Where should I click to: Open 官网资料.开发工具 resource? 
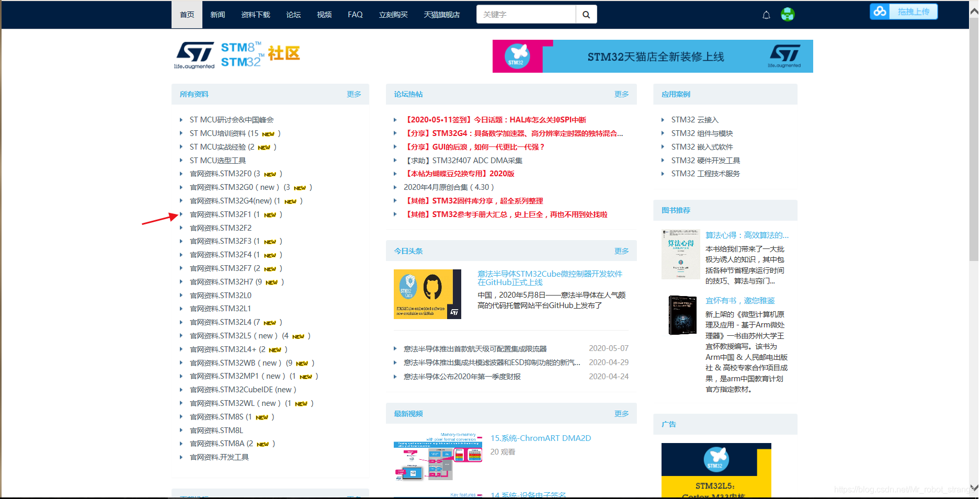click(219, 457)
